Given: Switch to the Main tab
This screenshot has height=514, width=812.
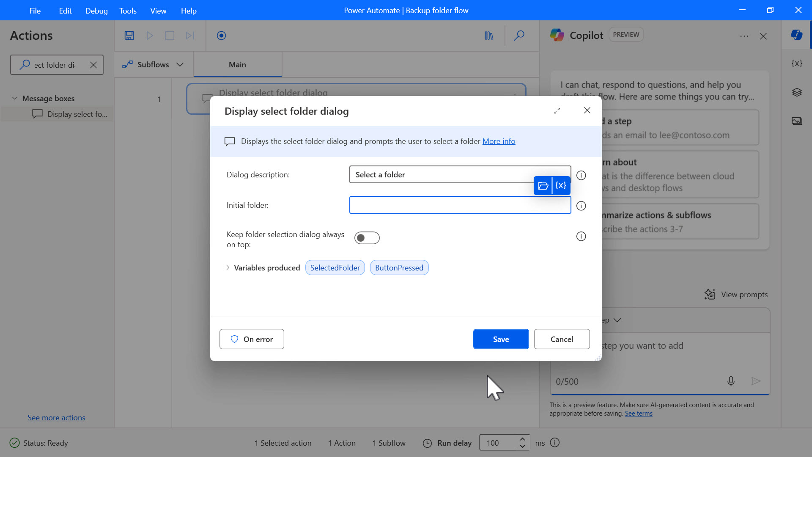Looking at the screenshot, I should click(237, 64).
